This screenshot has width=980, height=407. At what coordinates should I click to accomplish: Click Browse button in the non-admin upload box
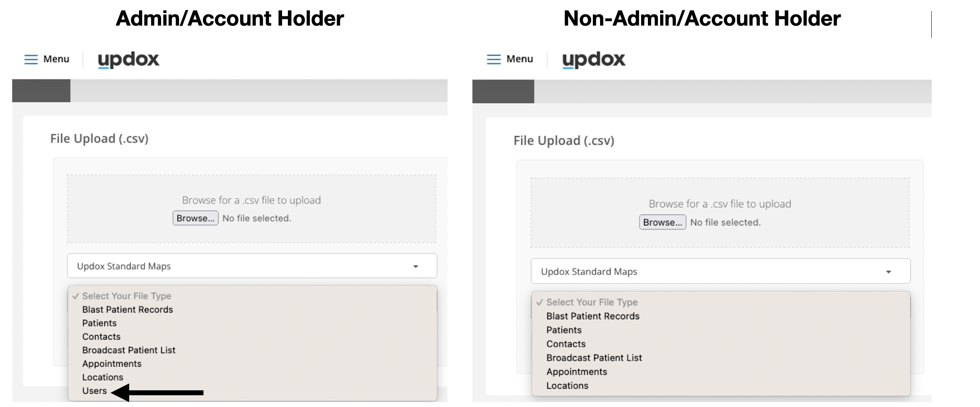coord(662,222)
